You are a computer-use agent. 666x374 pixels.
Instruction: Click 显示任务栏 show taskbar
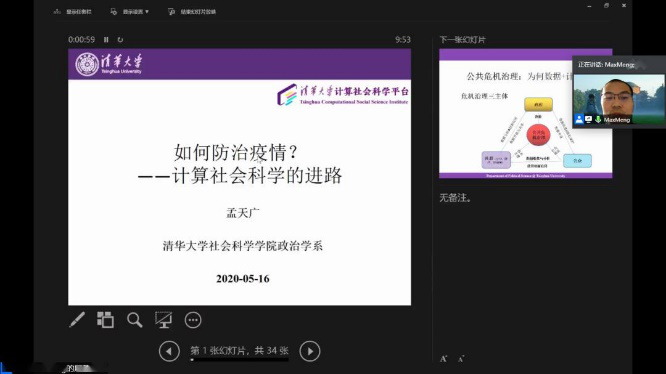click(73, 11)
